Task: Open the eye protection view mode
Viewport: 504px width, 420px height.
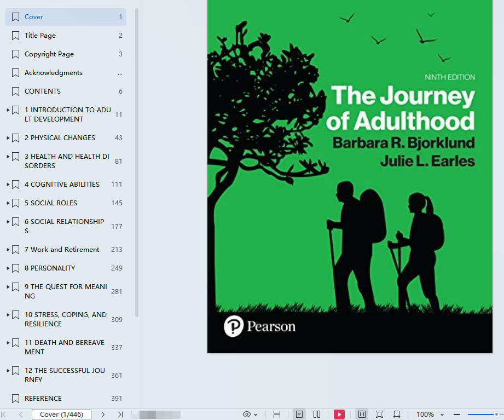Action: pos(247,414)
